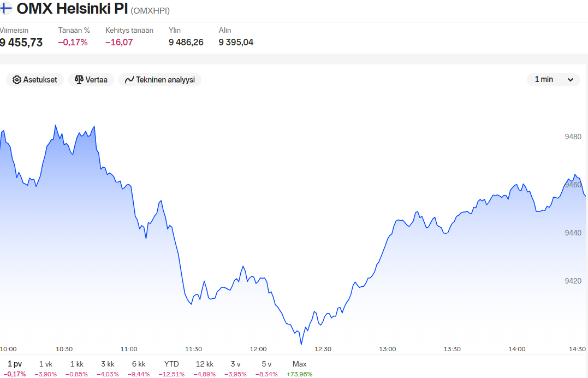Viewport: 588px width, 378px height.
Task: Select the 1 pv time range tab
Action: (x=15, y=368)
